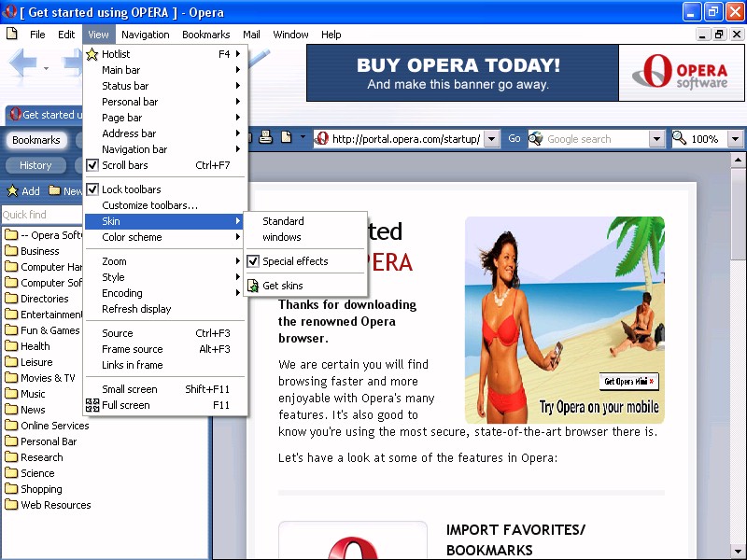Screen dimensions: 747x560
Task: Click the Get Opera Mini button
Action: pyautogui.click(x=628, y=382)
